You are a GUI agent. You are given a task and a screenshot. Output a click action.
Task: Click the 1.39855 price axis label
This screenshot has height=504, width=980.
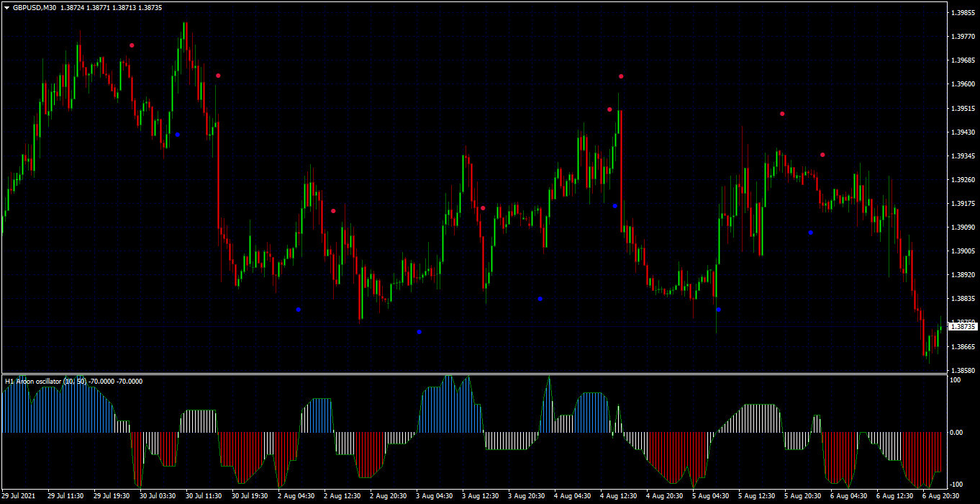click(963, 13)
